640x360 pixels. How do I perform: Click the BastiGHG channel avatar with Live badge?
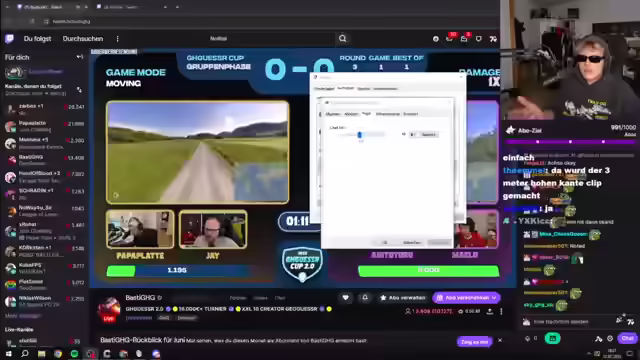(x=109, y=309)
